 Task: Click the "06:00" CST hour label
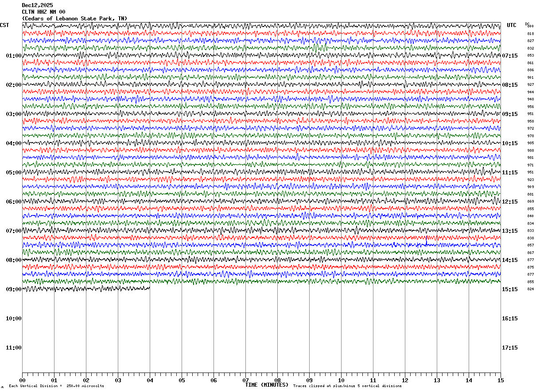click(14, 202)
